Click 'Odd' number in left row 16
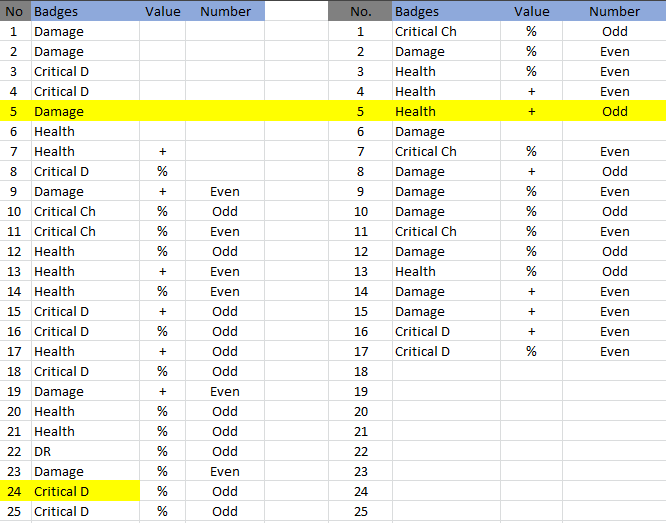This screenshot has height=523, width=666. [225, 331]
